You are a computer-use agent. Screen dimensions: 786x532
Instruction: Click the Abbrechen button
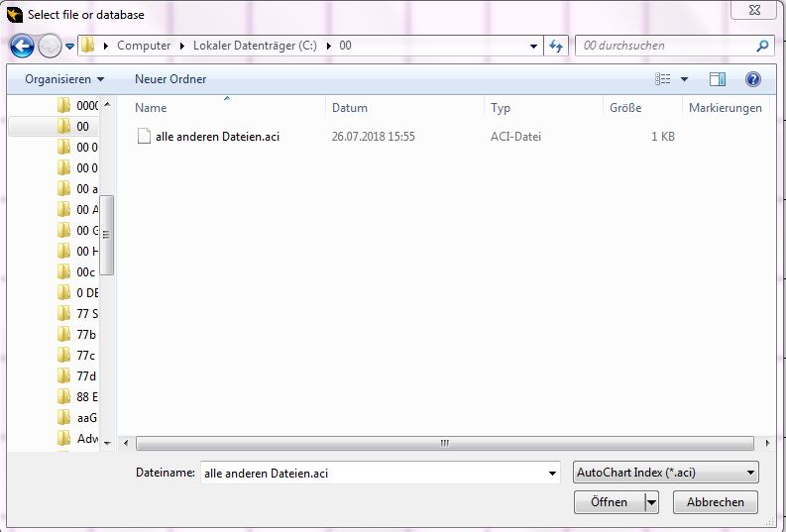point(715,502)
